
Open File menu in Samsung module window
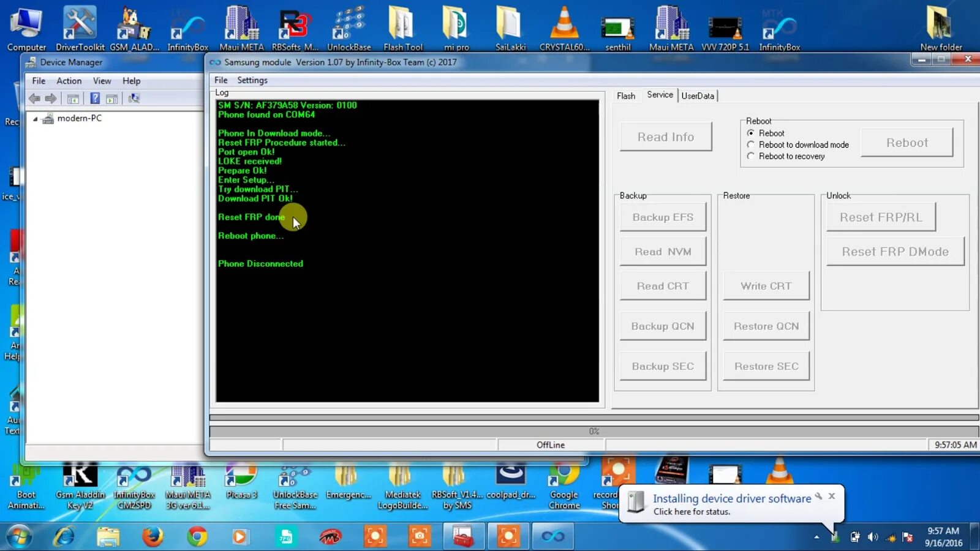click(221, 80)
